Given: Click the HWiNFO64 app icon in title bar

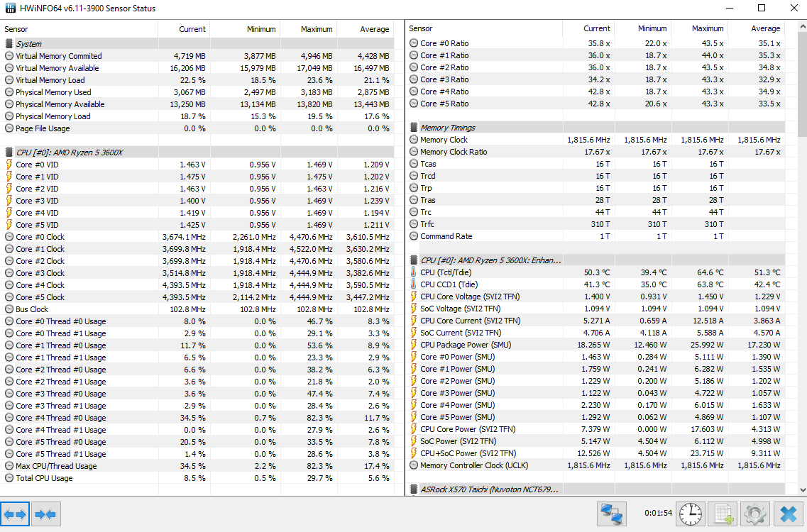Looking at the screenshot, I should coord(11,8).
